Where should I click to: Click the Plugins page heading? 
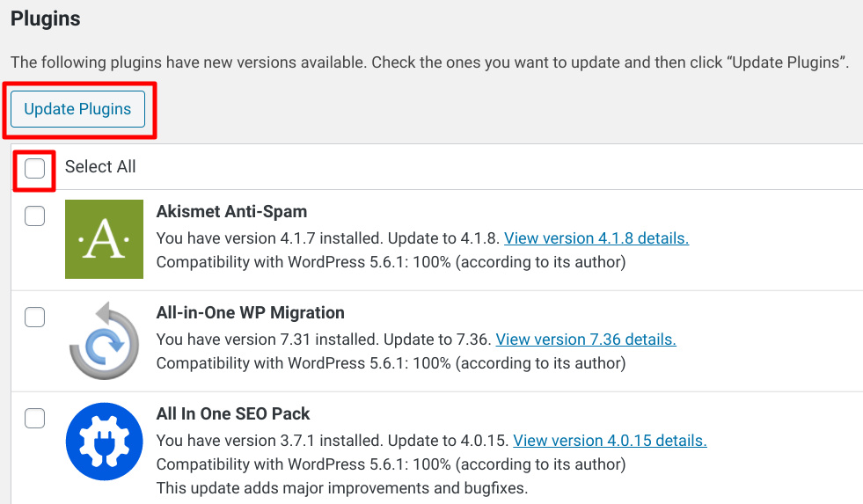point(46,18)
